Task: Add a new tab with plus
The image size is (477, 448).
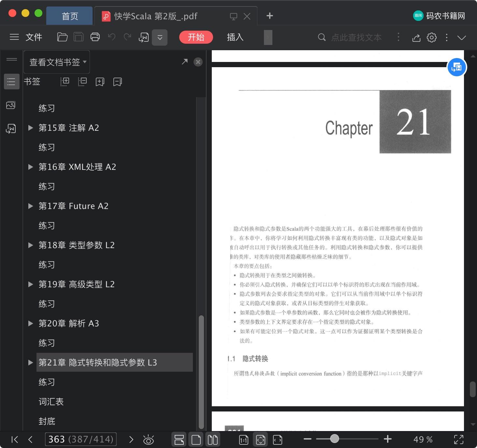Action: pyautogui.click(x=269, y=16)
